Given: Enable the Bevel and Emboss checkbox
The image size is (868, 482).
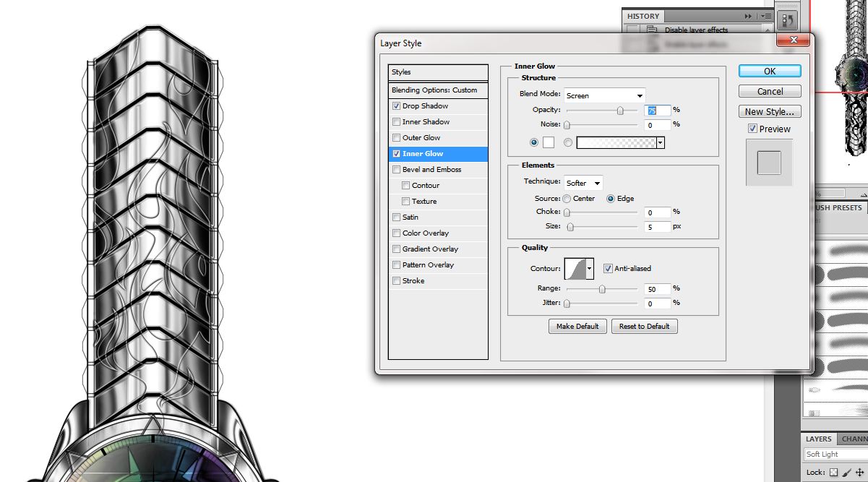Looking at the screenshot, I should pyautogui.click(x=396, y=170).
